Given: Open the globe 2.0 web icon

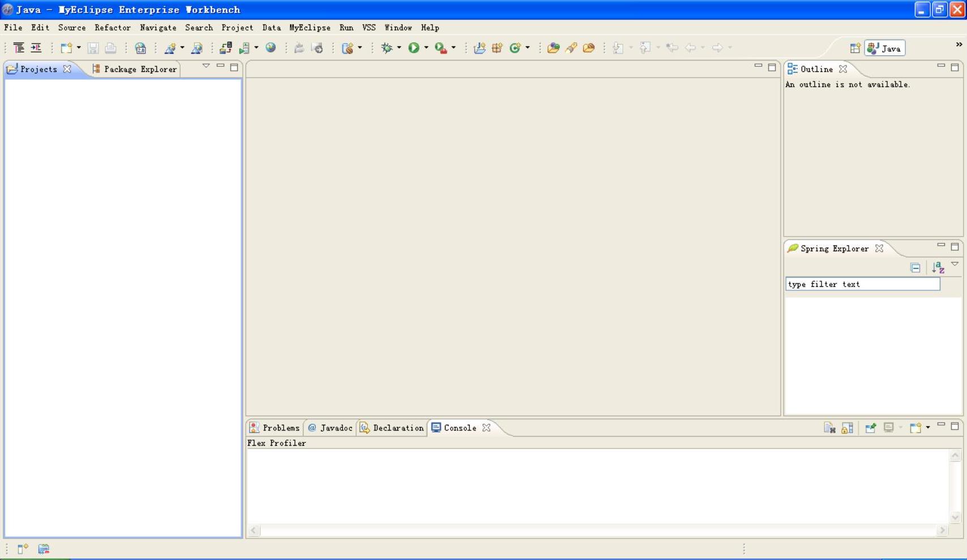Looking at the screenshot, I should click(140, 48).
